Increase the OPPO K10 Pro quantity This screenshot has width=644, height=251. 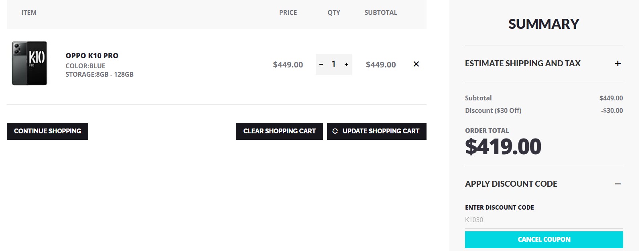(x=346, y=64)
